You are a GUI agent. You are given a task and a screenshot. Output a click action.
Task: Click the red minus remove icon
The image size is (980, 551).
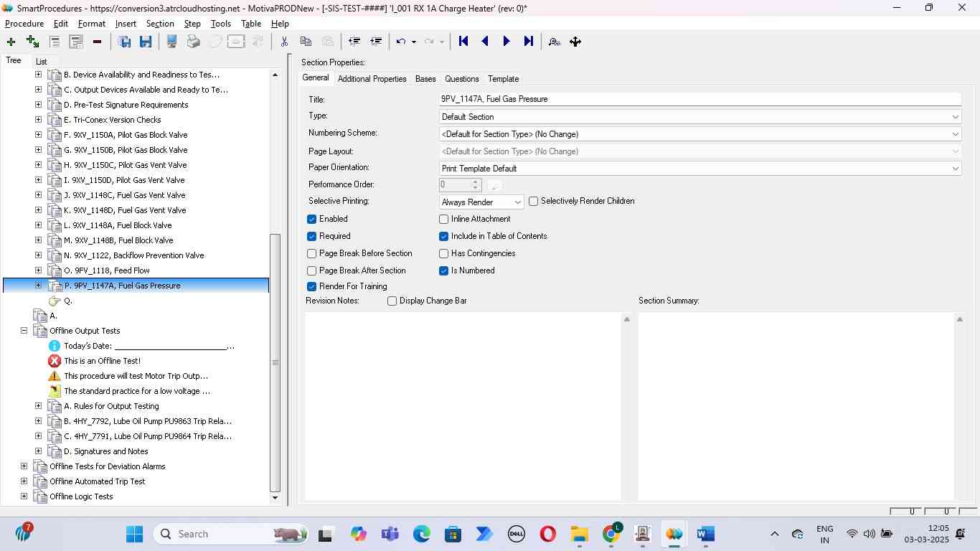coord(97,42)
